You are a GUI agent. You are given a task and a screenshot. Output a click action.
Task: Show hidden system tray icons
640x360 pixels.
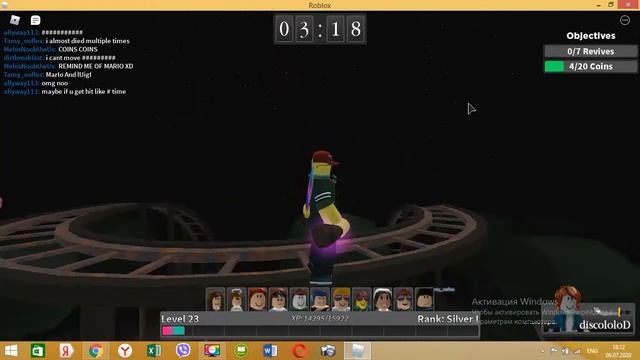coord(542,351)
